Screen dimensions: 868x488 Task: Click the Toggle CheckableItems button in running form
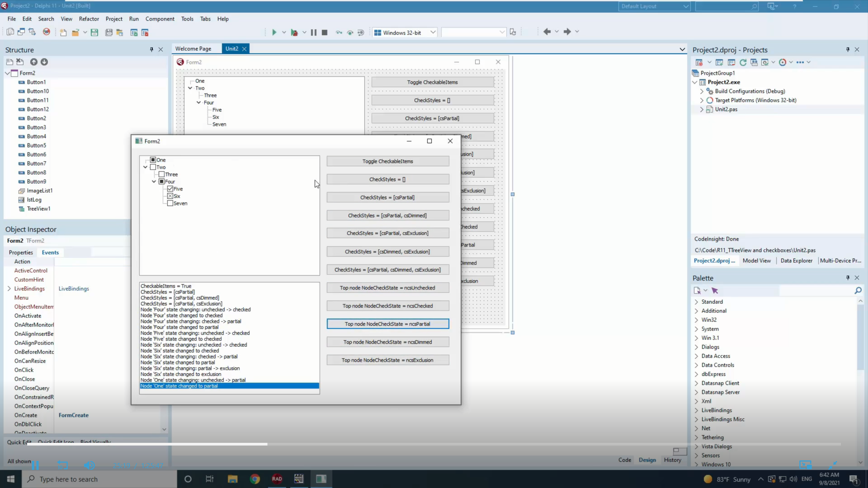[387, 161]
